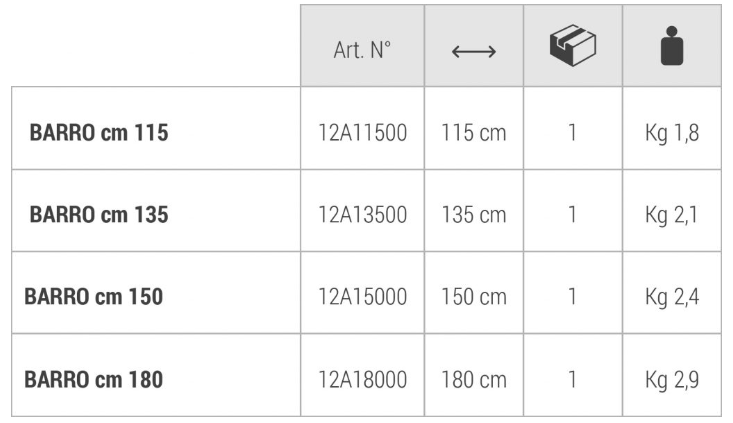Select the BARRO cm 135 row label
This screenshot has width=733, height=423.
(x=99, y=214)
